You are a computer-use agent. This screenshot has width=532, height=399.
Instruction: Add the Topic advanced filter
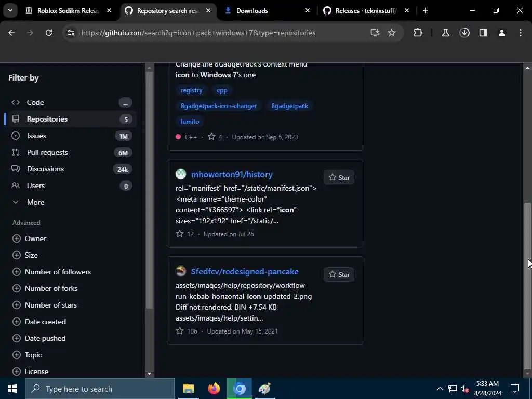pyautogui.click(x=27, y=355)
